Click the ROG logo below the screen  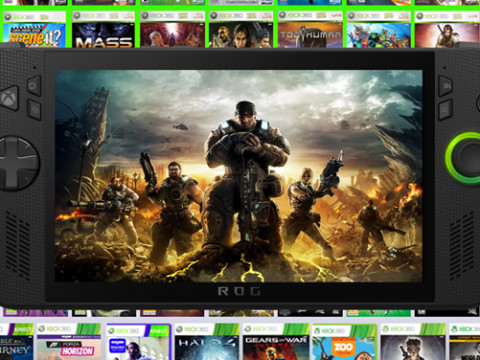pyautogui.click(x=239, y=291)
